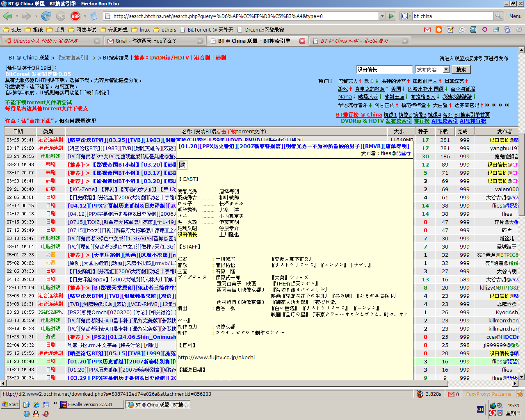Screen dimensions: 525x420
Task: Open the others bookmarks folder
Action: pos(164,30)
